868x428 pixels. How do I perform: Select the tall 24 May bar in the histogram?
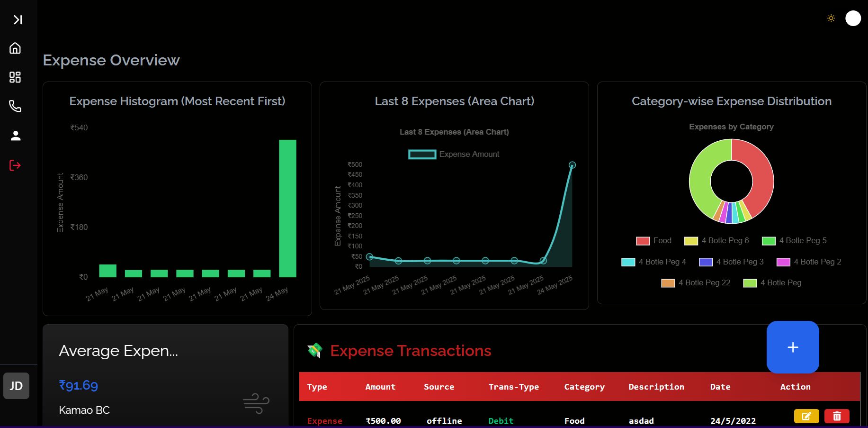[x=287, y=208]
